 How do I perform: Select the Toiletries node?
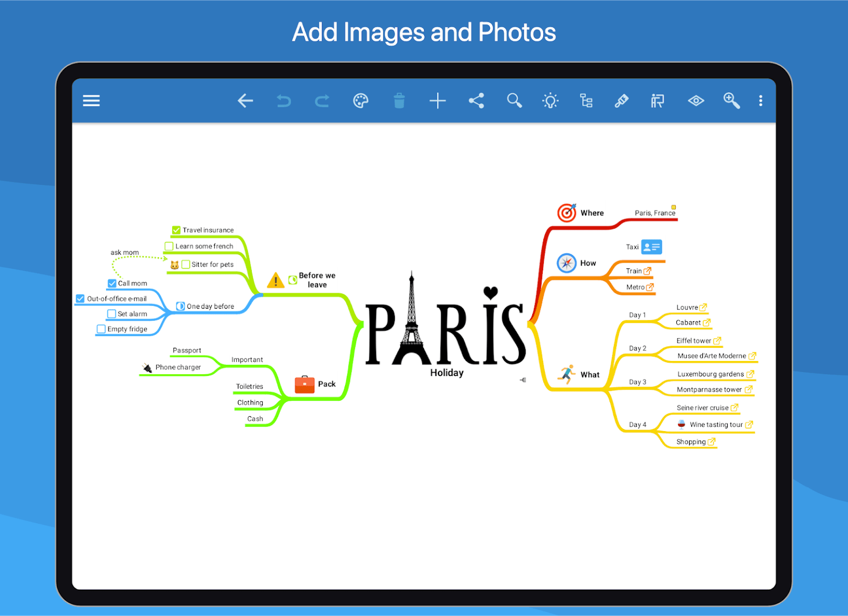pyautogui.click(x=250, y=386)
